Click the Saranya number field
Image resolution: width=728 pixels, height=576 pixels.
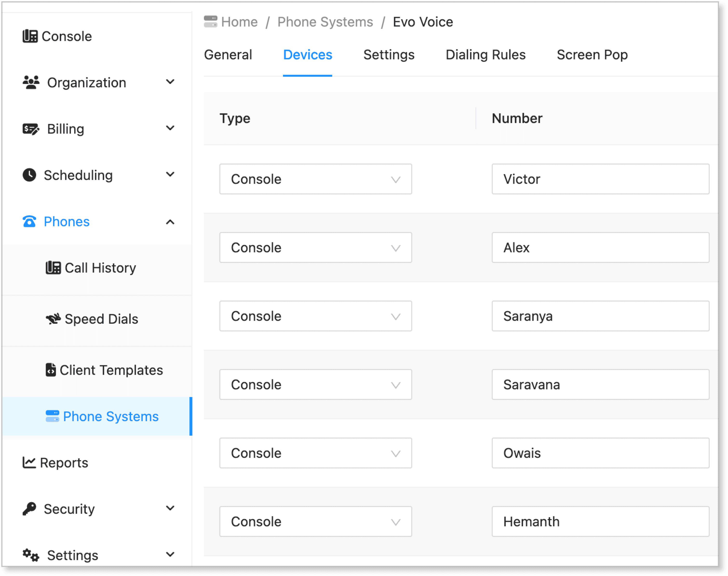[x=601, y=316]
